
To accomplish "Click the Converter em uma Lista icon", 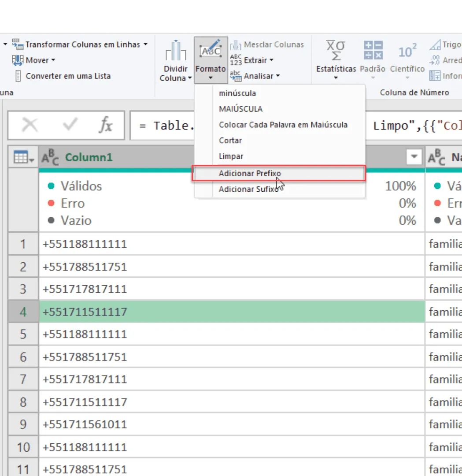I will tap(18, 76).
